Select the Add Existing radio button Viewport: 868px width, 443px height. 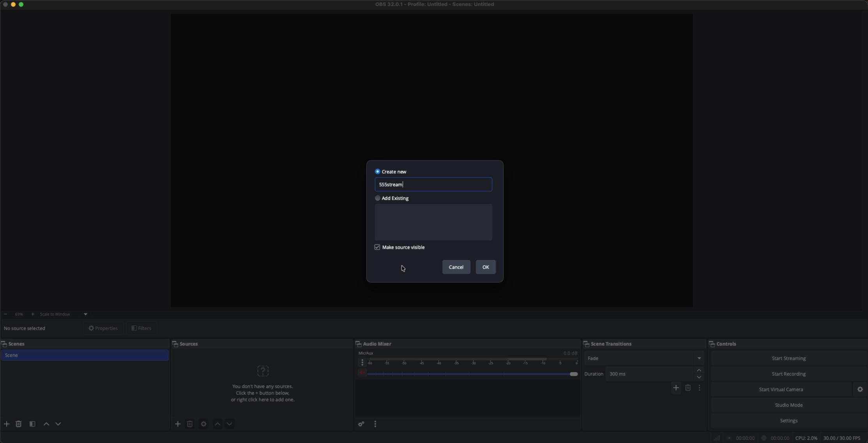click(x=377, y=198)
